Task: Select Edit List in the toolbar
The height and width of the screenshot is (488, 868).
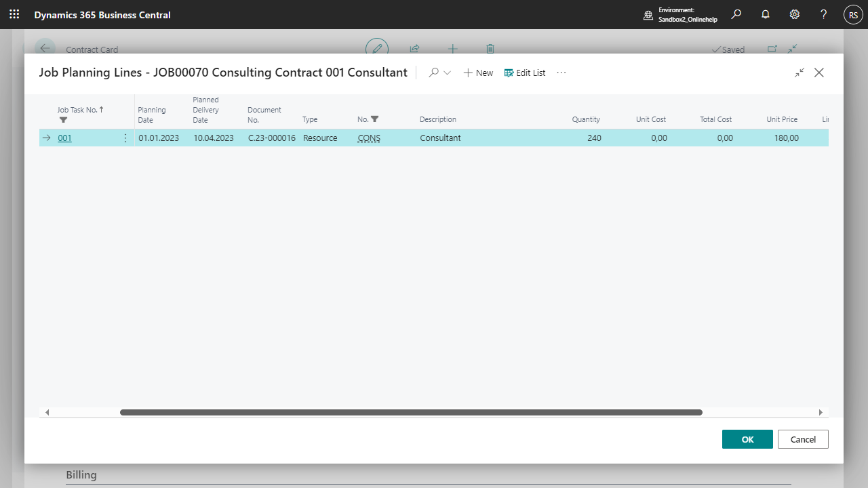Action: [524, 73]
